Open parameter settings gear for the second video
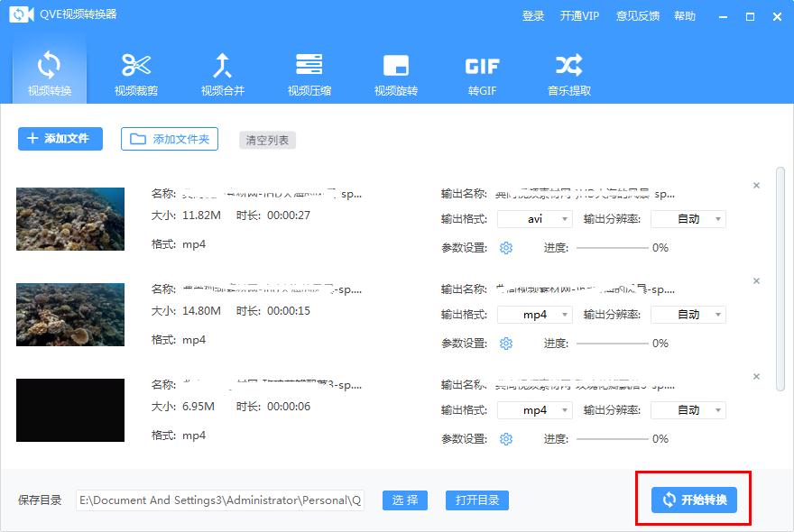This screenshot has height=532, width=794. 506,343
